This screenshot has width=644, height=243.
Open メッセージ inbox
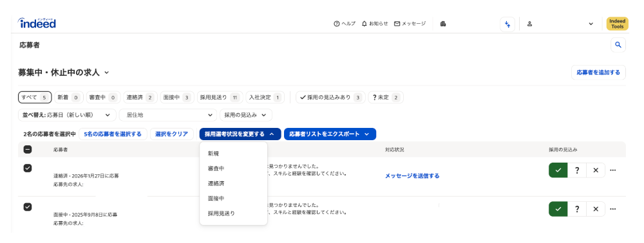pos(410,24)
